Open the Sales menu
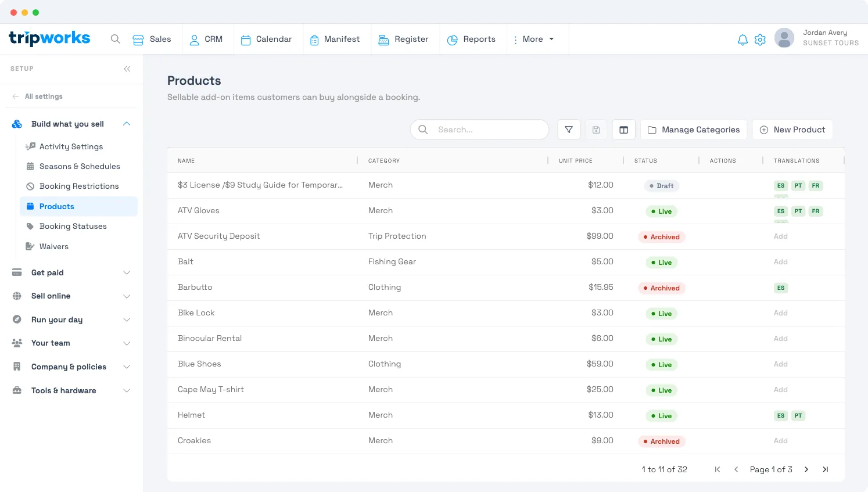Viewport: 868px width, 492px height. click(x=152, y=39)
